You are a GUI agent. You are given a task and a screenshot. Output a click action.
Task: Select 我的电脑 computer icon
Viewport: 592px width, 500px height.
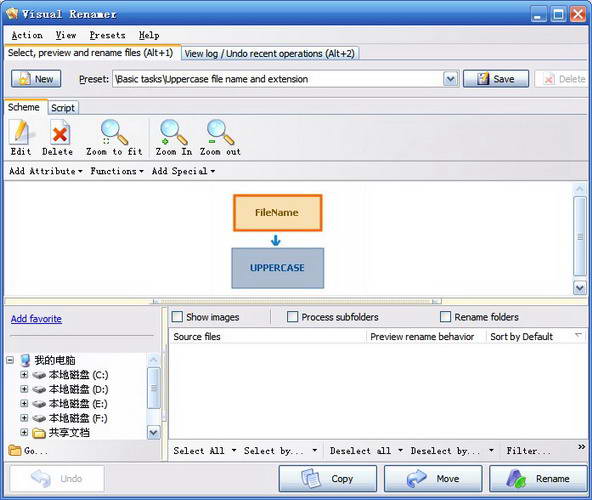pos(25,360)
